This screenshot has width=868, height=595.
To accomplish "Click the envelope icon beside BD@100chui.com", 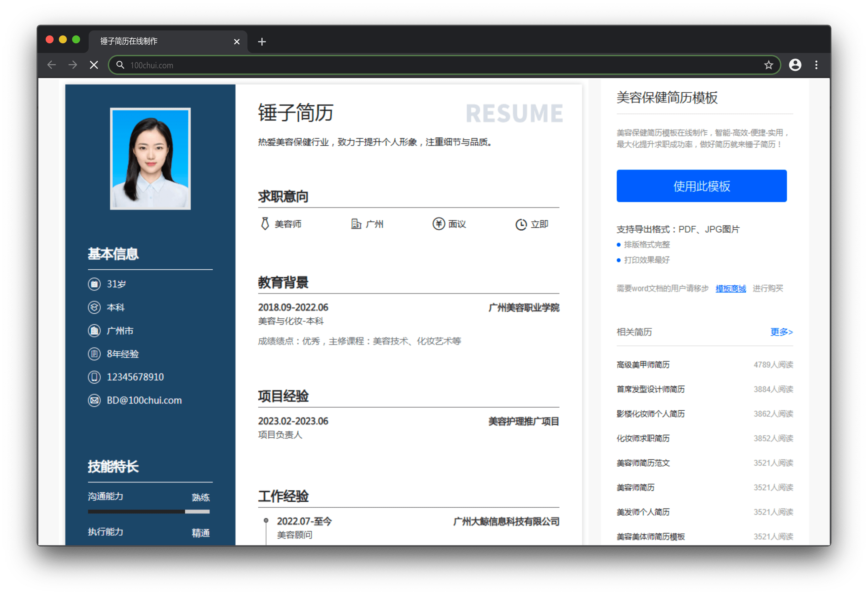I will point(94,400).
